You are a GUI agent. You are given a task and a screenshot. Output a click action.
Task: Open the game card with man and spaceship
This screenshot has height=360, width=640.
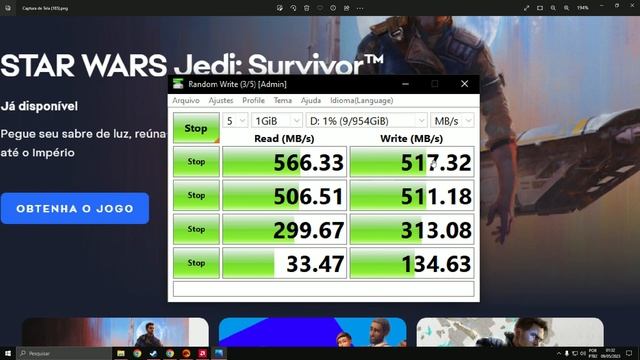[x=115, y=332]
